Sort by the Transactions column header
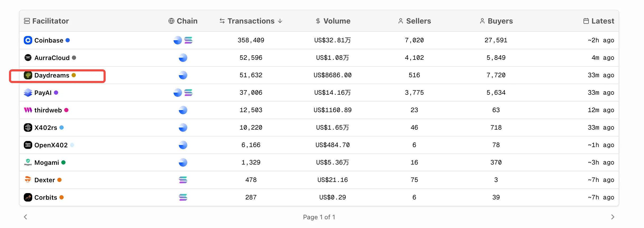This screenshot has height=228, width=644. 251,21
